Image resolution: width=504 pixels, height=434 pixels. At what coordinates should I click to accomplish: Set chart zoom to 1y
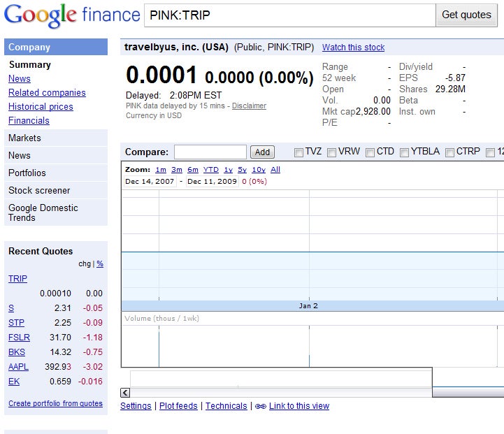pyautogui.click(x=228, y=170)
